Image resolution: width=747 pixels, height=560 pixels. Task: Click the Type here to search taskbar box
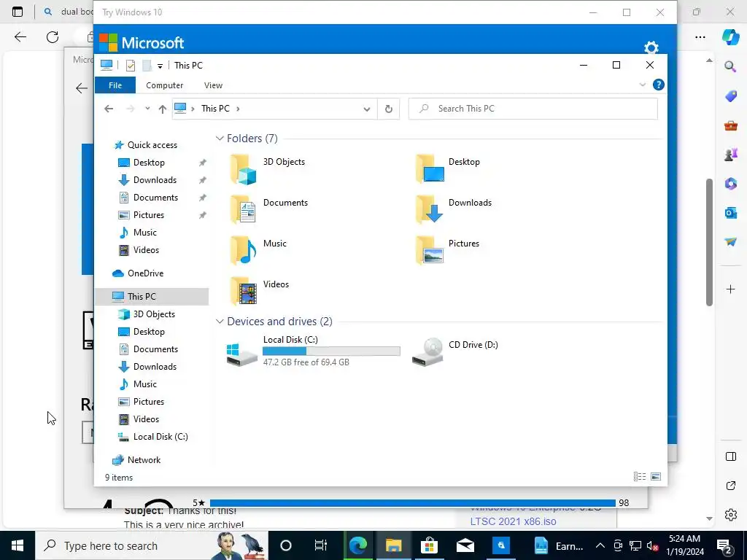[x=152, y=545]
